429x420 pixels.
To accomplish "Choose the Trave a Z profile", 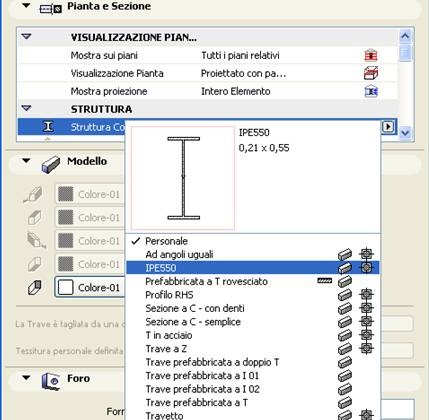I will tap(166, 349).
